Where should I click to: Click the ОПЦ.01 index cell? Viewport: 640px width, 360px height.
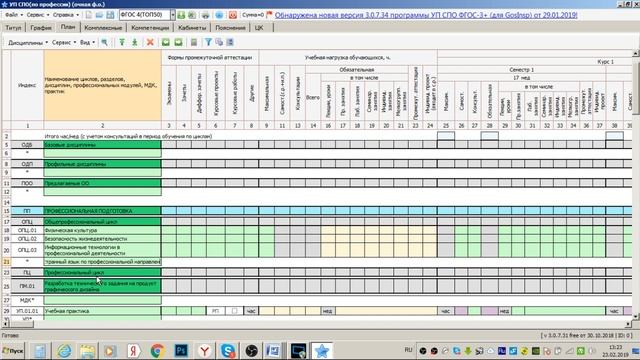click(x=27, y=230)
